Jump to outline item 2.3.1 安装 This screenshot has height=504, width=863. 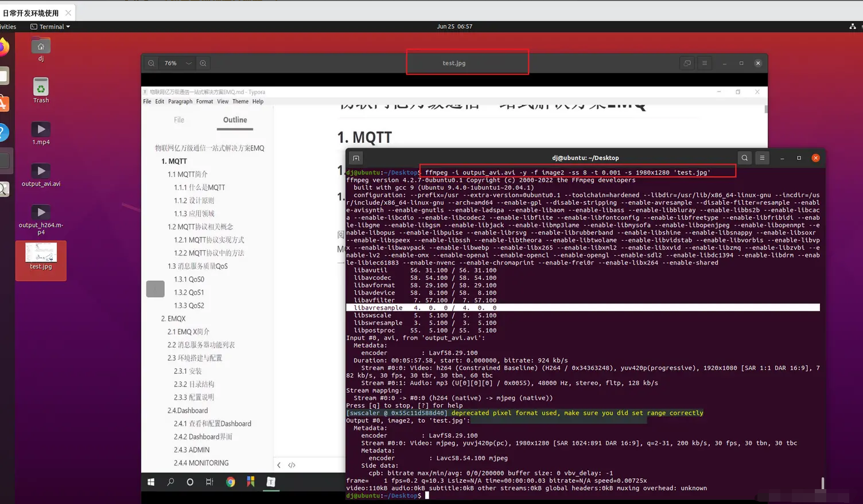(x=188, y=371)
